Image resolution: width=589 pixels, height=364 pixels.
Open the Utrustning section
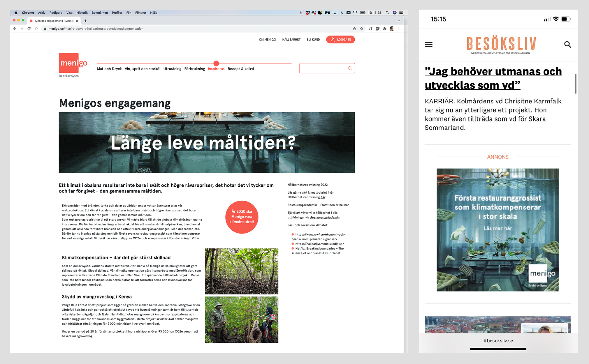tap(172, 69)
